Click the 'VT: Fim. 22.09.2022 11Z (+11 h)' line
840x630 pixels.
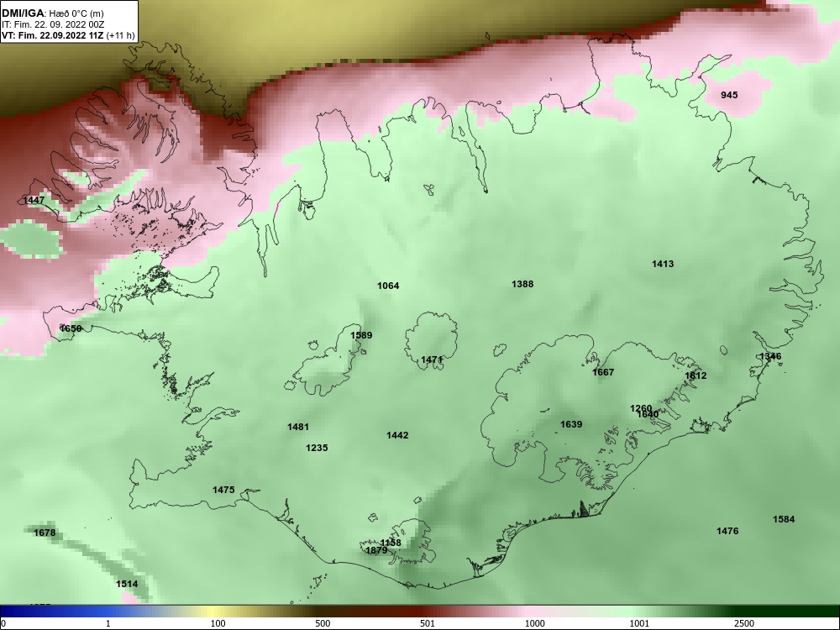[67, 36]
